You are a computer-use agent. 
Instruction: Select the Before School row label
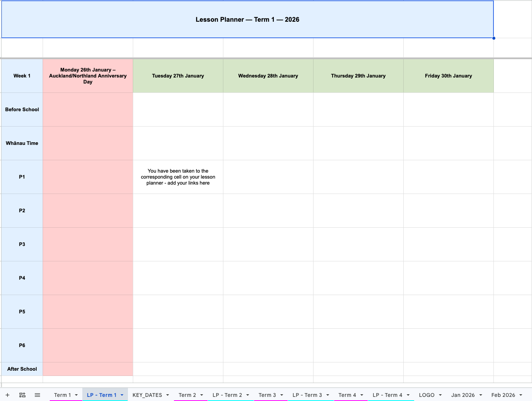22,109
